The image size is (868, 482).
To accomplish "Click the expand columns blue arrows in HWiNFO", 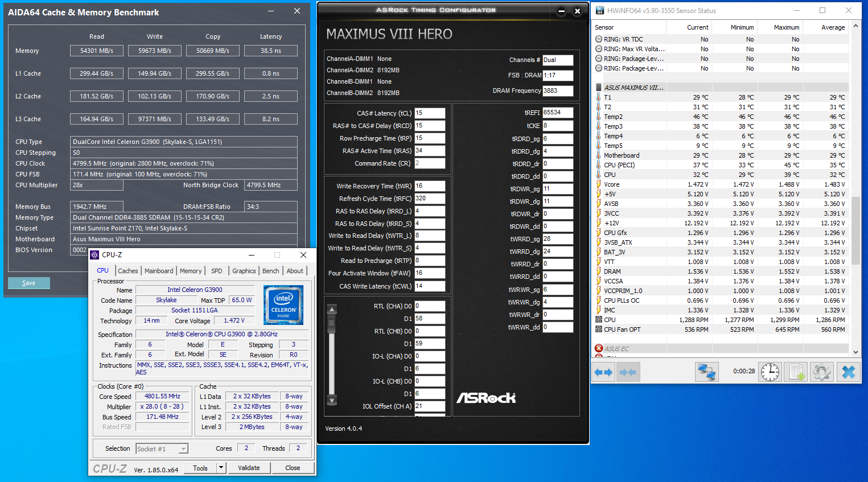I will (603, 372).
